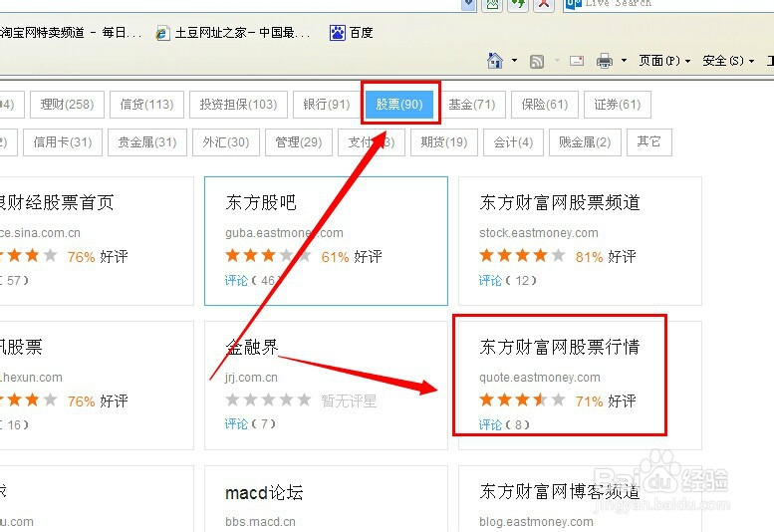Click the 61% 好评 rating text
This screenshot has width=774, height=532.
[x=352, y=257]
